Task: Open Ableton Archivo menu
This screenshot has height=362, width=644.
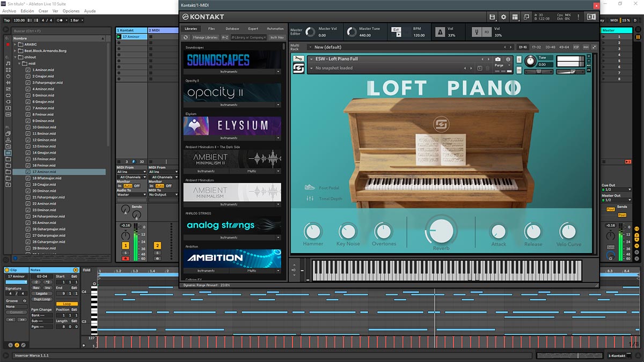Action: coord(9,11)
